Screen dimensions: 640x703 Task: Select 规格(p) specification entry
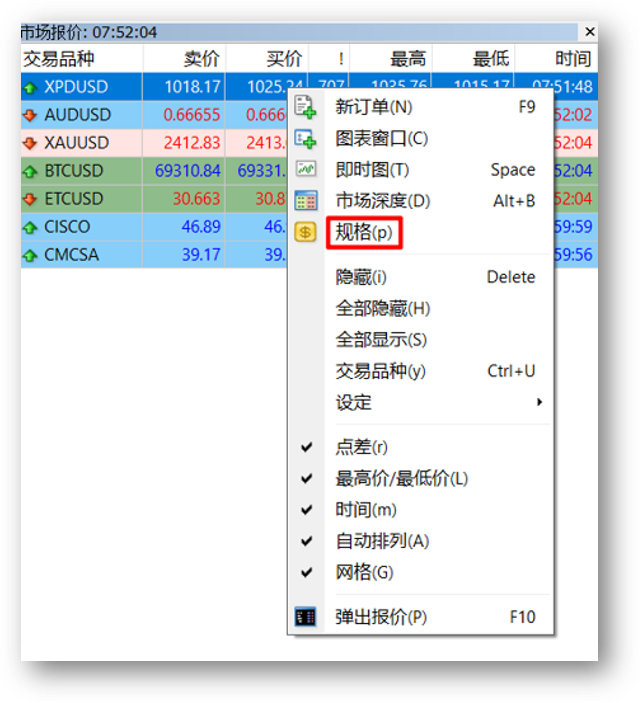tap(420, 232)
